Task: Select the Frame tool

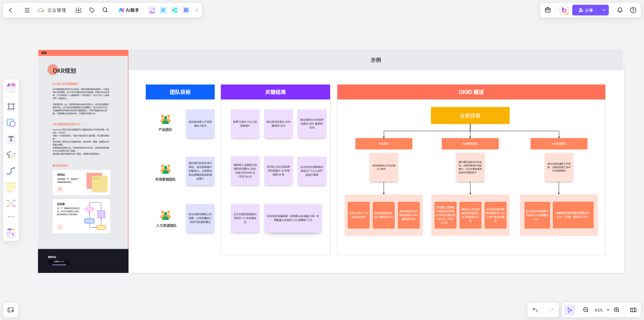Action: point(11,106)
